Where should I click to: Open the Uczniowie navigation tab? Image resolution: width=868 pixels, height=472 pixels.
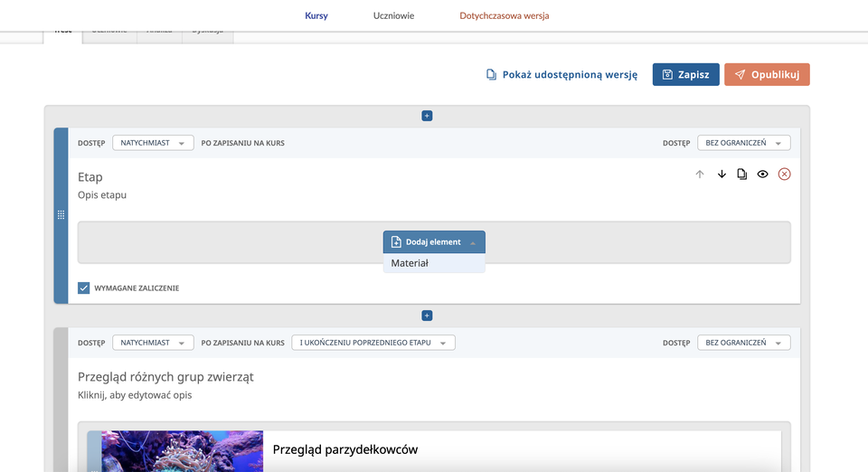point(393,15)
